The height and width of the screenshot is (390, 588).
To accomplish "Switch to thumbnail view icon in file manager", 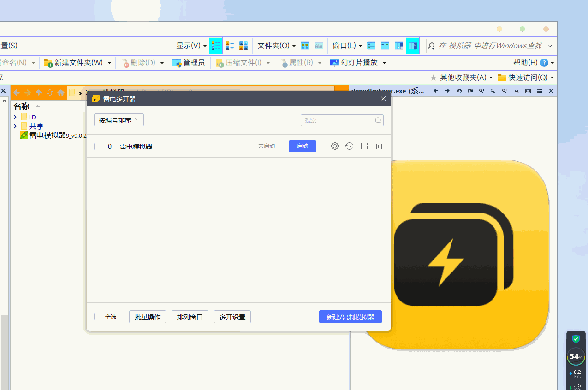I will tap(244, 46).
